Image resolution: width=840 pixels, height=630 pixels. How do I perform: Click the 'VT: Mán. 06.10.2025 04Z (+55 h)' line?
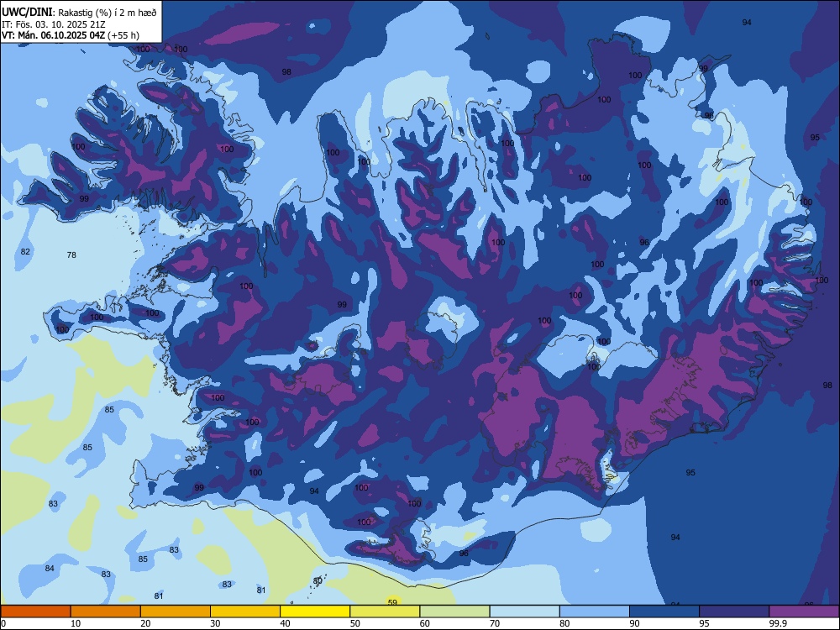(x=71, y=35)
